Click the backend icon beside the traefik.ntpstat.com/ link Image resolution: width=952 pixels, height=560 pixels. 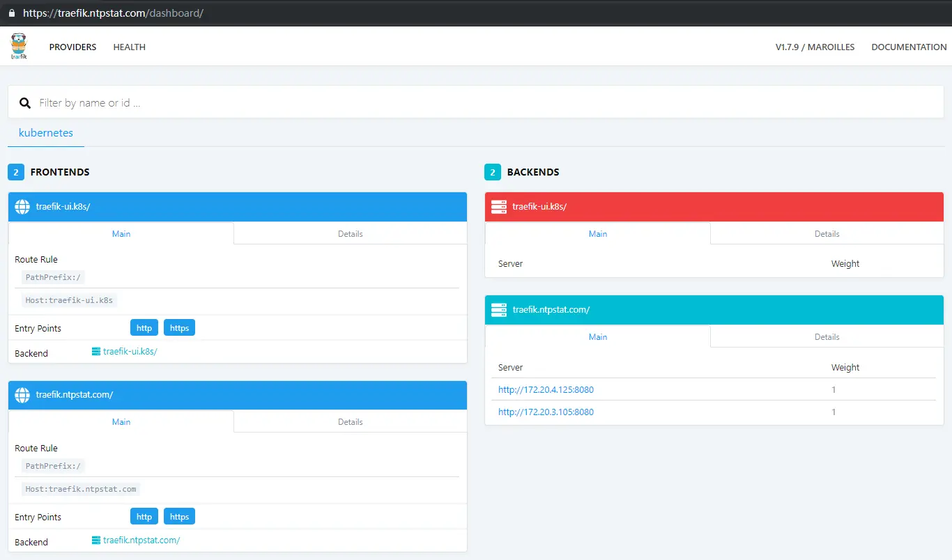(x=96, y=540)
